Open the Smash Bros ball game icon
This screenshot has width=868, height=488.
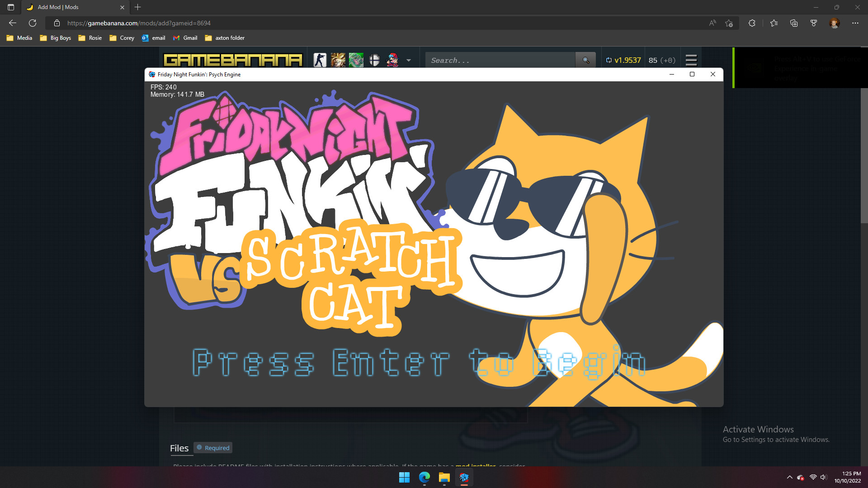pos(374,60)
